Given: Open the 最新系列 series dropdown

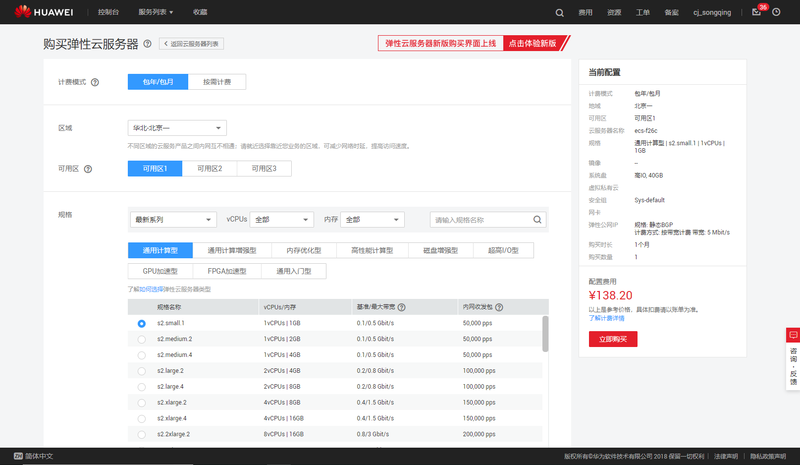Looking at the screenshot, I should coord(173,219).
